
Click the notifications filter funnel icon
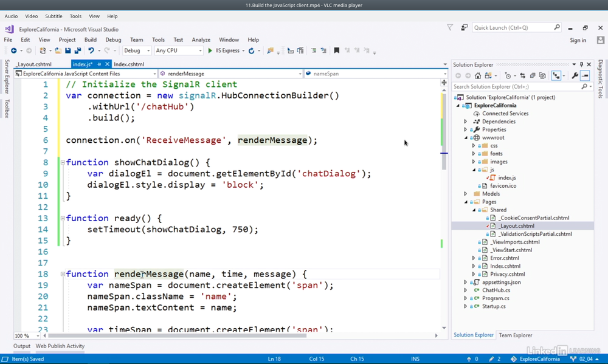tap(450, 27)
